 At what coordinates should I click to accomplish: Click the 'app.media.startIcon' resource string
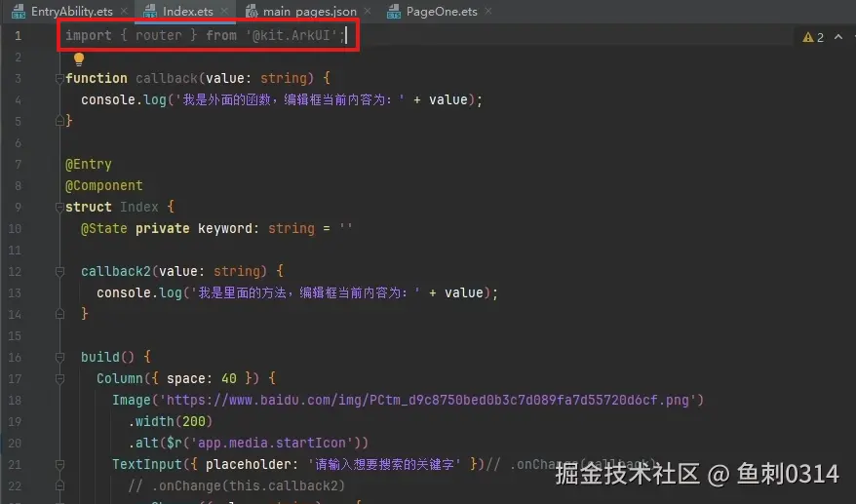pos(271,443)
